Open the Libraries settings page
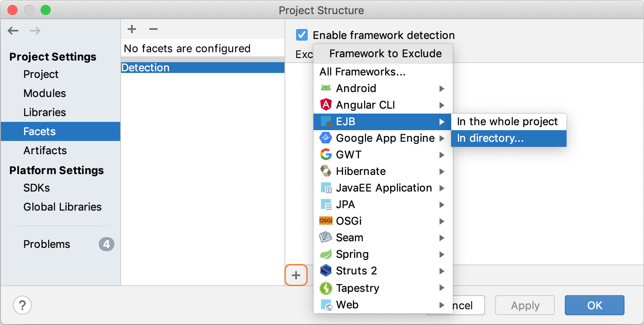644x325 pixels. click(61, 112)
